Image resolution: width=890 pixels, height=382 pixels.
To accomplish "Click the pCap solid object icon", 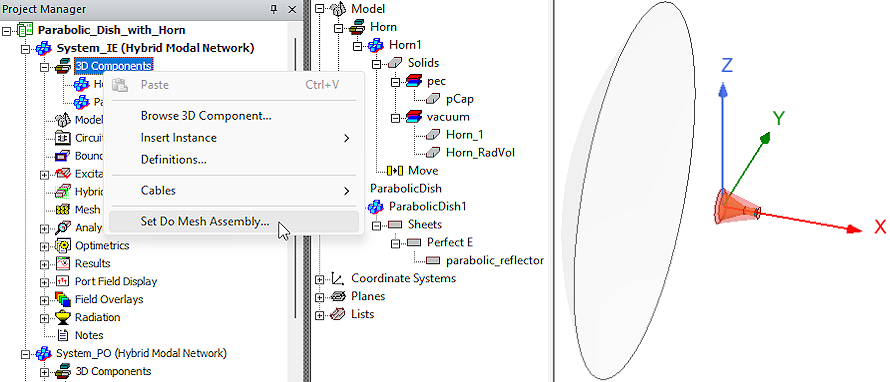I will pos(434,99).
